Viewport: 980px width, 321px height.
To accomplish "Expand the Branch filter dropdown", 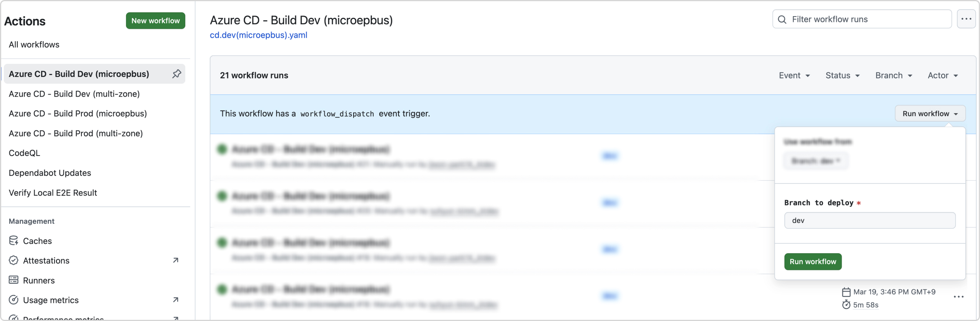I will (894, 75).
